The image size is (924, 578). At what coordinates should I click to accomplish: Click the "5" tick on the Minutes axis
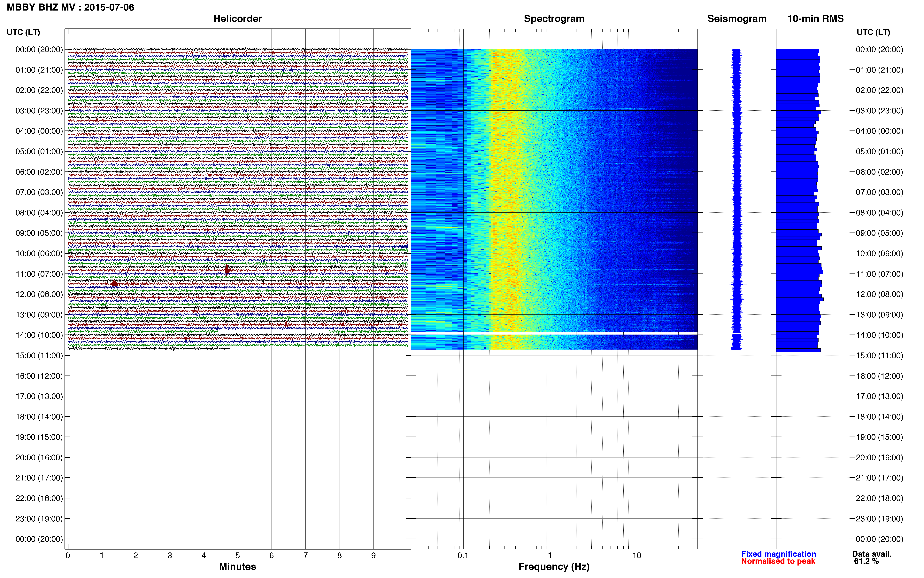tap(238, 555)
